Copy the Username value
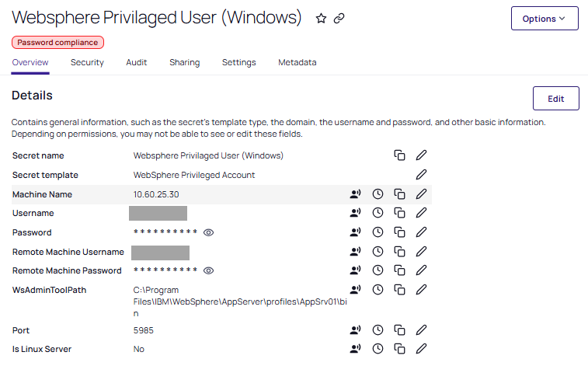This screenshot has width=588, height=366. pyautogui.click(x=399, y=213)
